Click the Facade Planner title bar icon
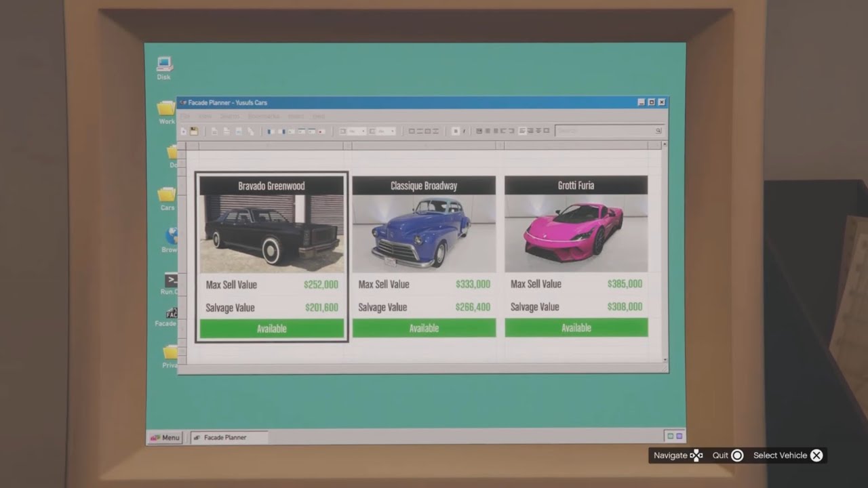The width and height of the screenshot is (868, 488). coord(183,103)
